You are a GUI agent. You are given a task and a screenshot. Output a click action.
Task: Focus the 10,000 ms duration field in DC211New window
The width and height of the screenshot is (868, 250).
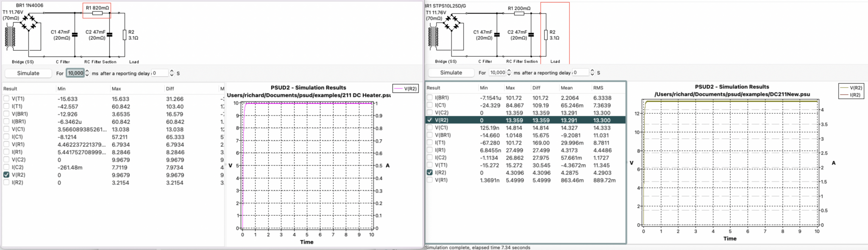498,73
